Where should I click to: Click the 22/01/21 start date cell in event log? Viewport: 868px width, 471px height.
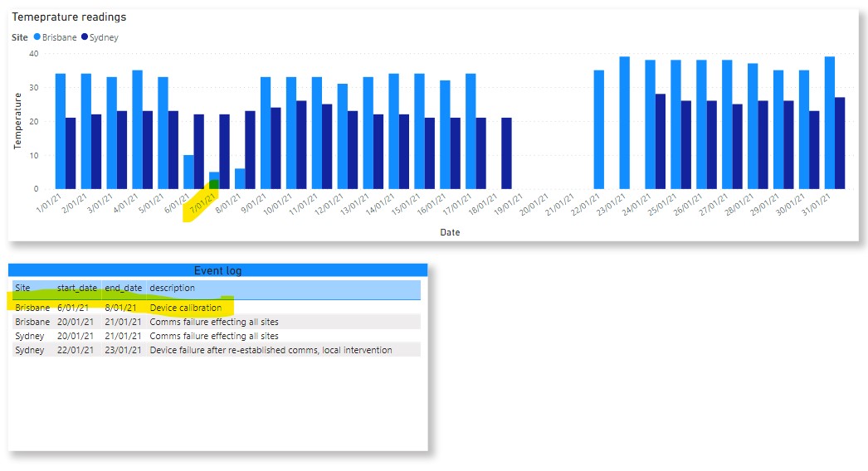point(76,350)
